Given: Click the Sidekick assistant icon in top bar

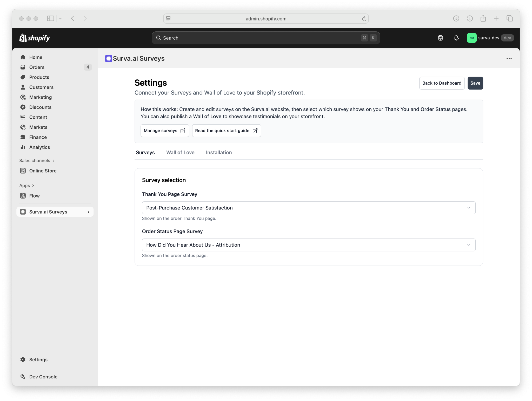Looking at the screenshot, I should (x=440, y=38).
